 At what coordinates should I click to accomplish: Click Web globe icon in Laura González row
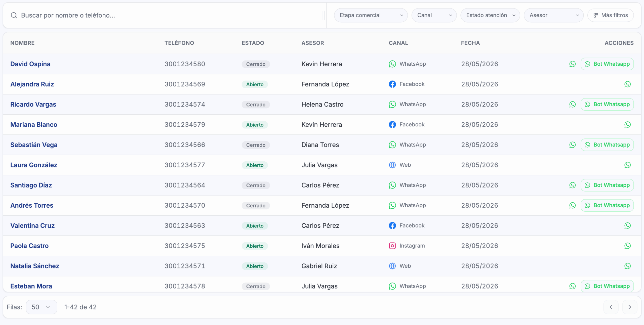click(x=392, y=165)
